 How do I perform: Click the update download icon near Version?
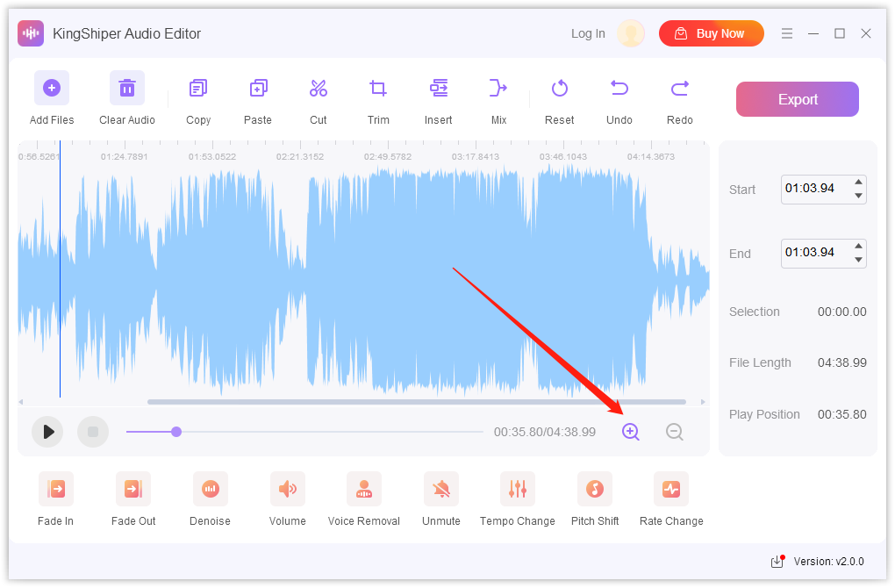pyautogui.click(x=777, y=561)
